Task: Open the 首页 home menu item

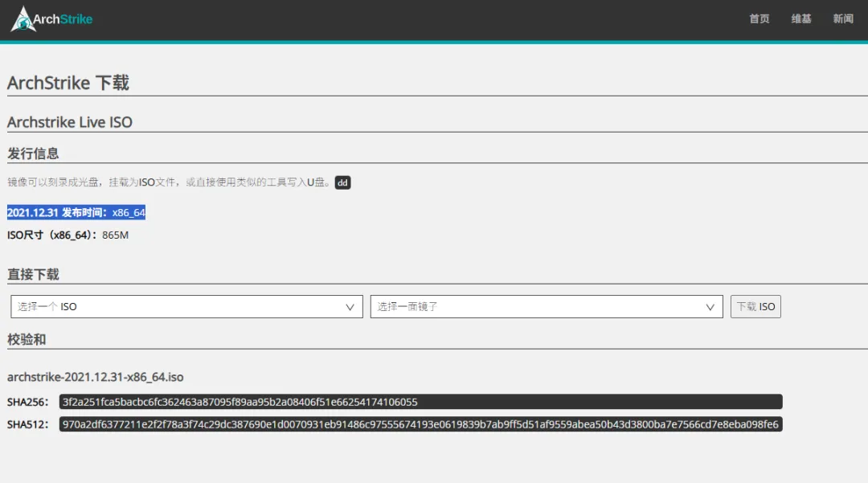Action: pos(759,18)
